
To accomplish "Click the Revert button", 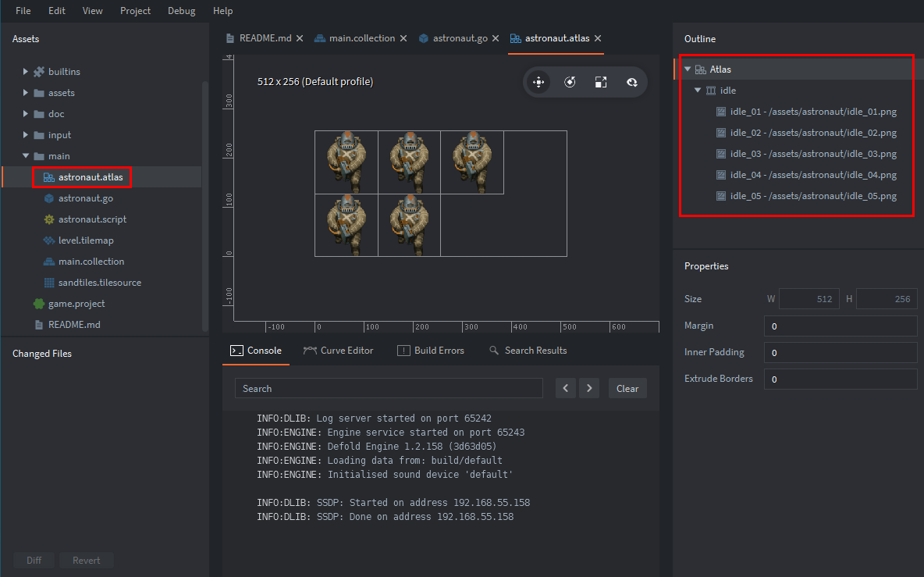I will (86, 561).
